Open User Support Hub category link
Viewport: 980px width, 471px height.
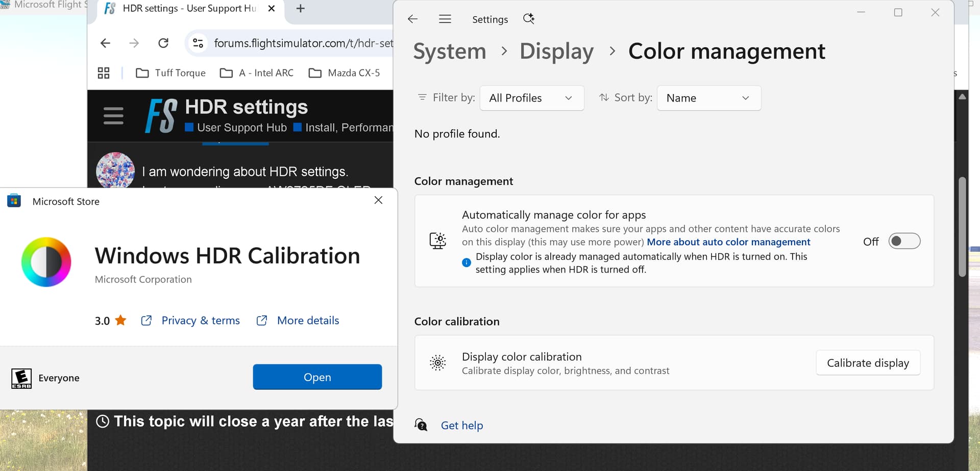[236, 127]
